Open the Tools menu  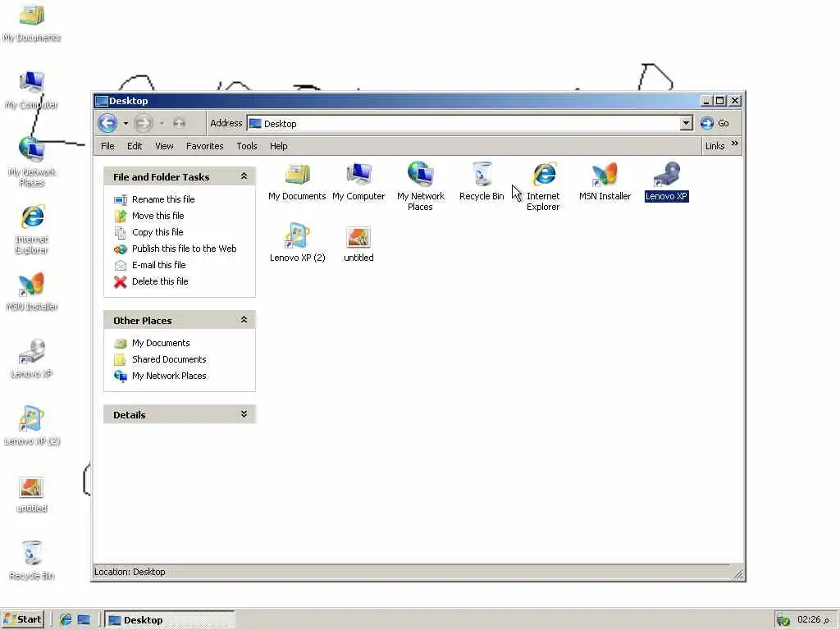247,146
